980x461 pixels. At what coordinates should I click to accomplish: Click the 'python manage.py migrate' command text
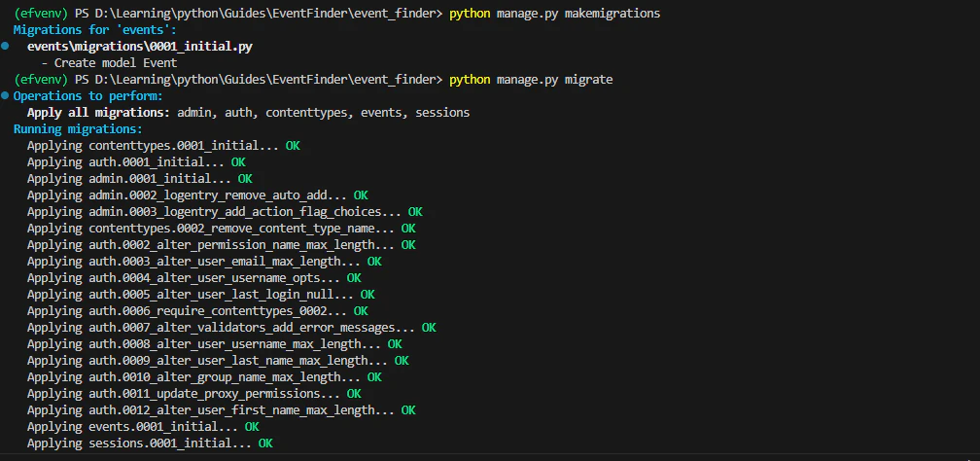pyautogui.click(x=531, y=80)
